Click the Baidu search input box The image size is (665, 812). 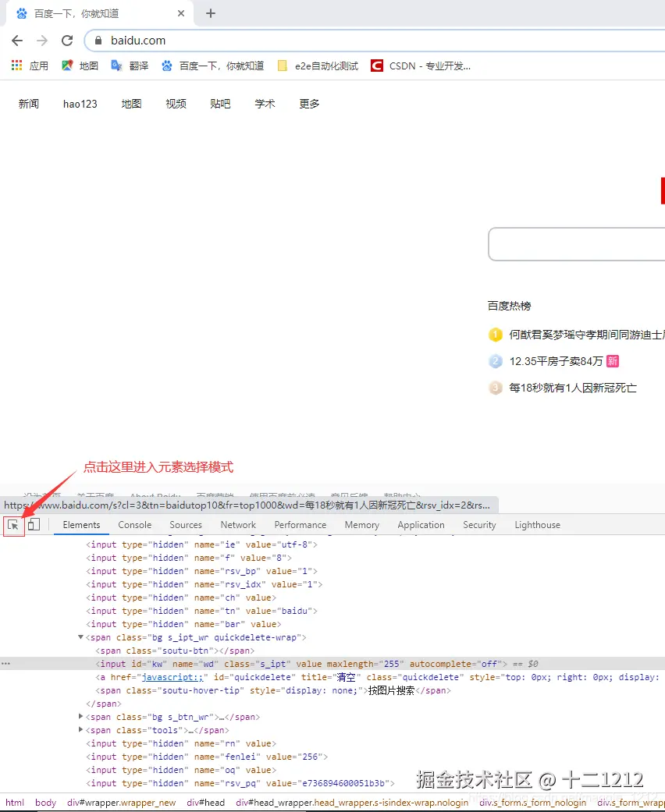[576, 244]
